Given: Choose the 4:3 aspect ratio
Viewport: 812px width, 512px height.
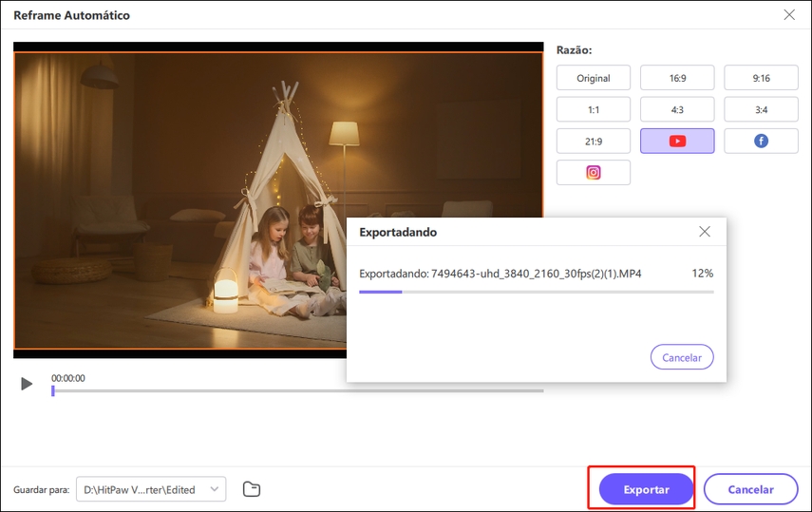Looking at the screenshot, I should point(677,109).
